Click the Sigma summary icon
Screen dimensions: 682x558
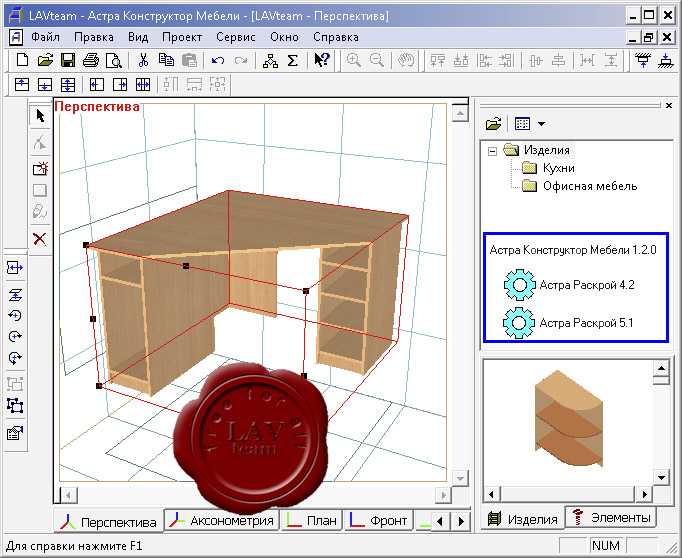(293, 60)
